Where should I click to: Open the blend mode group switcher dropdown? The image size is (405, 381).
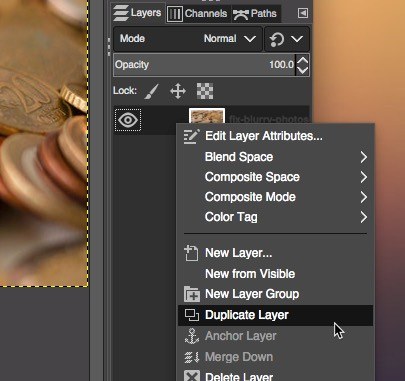point(287,39)
